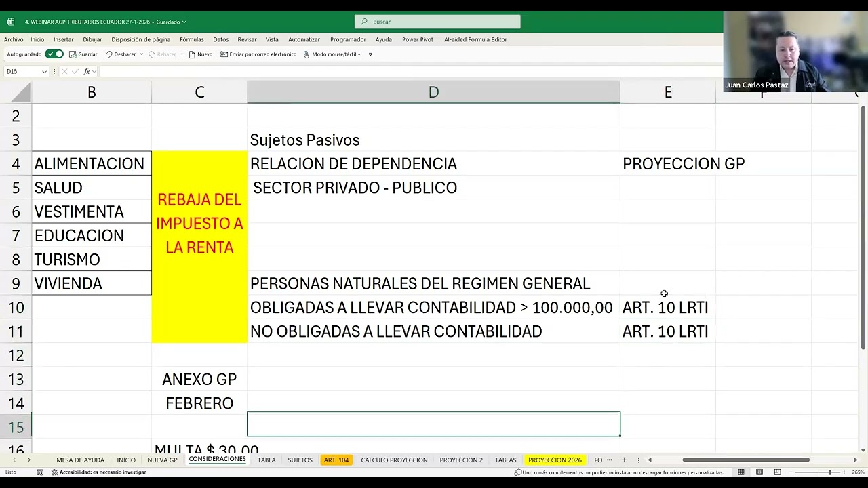Image resolution: width=868 pixels, height=488 pixels.
Task: Click the Rehacer redo button
Action: point(162,54)
